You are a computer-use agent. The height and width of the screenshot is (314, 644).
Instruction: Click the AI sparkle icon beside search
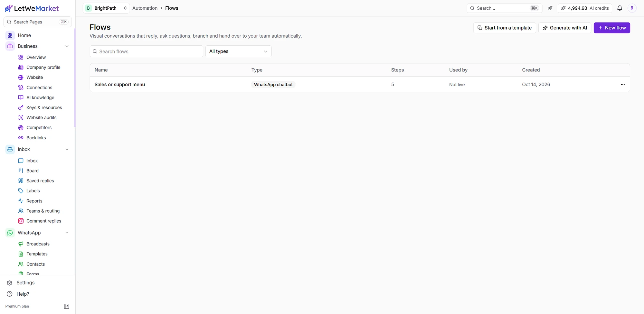coord(550,8)
